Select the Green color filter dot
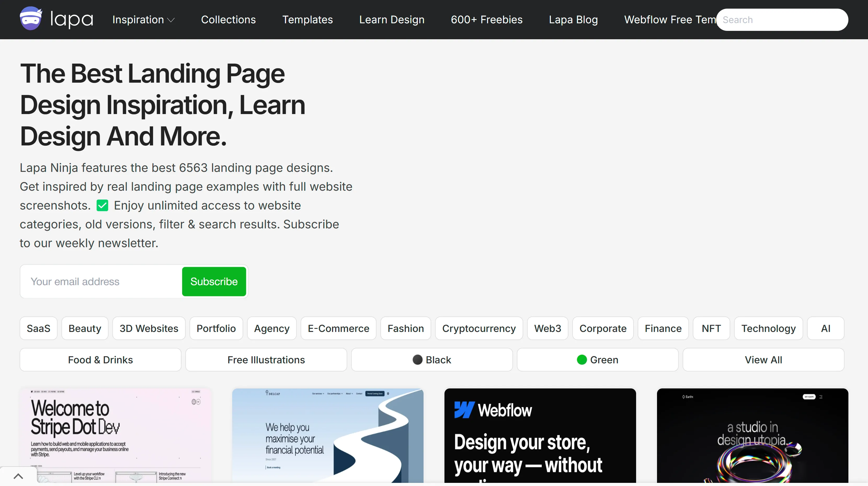This screenshot has width=868, height=486. pyautogui.click(x=582, y=360)
